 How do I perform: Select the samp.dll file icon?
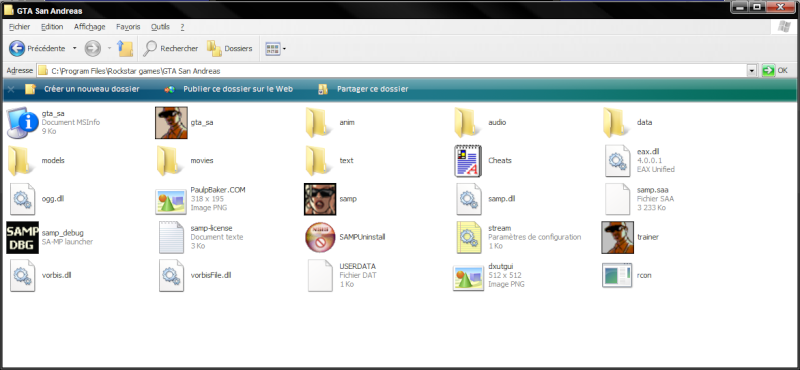[x=469, y=199]
